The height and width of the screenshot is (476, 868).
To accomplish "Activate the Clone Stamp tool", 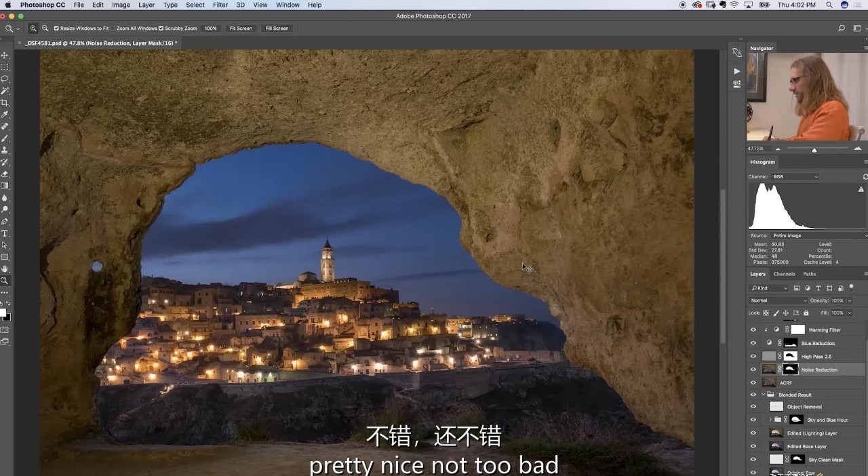I will [x=5, y=150].
